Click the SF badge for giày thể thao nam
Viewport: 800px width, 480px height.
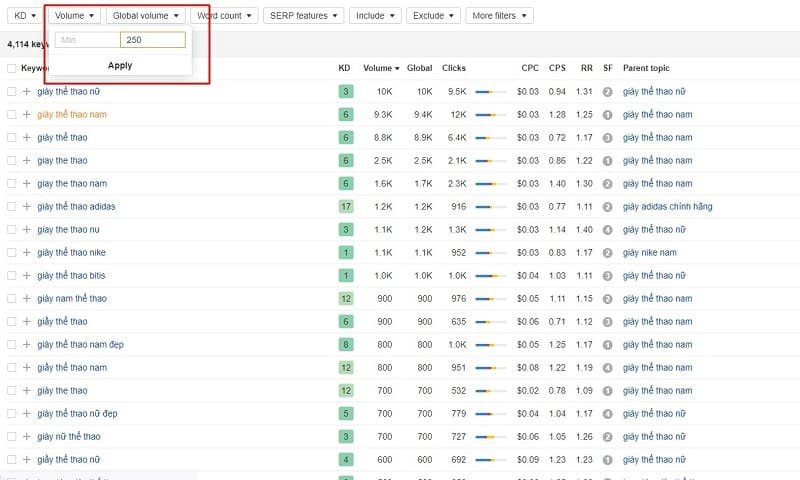pos(607,115)
